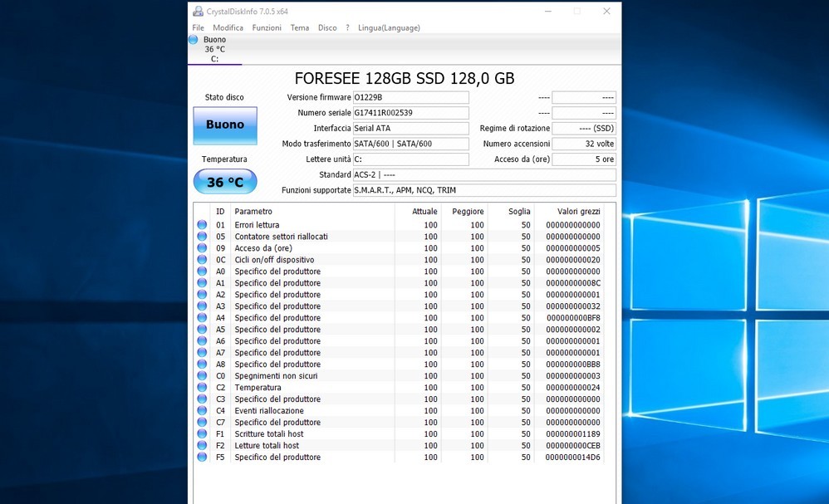Open the Modifica menu
829x504 pixels.
pyautogui.click(x=228, y=27)
